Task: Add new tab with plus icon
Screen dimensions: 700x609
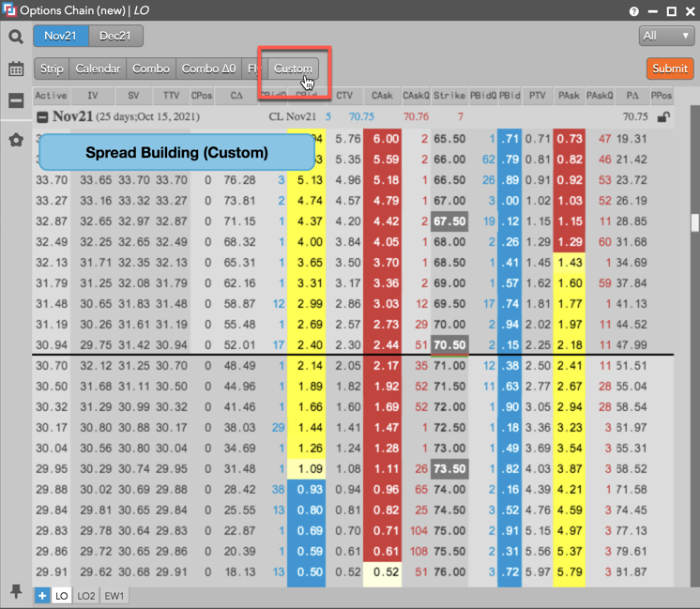Action: click(x=42, y=596)
